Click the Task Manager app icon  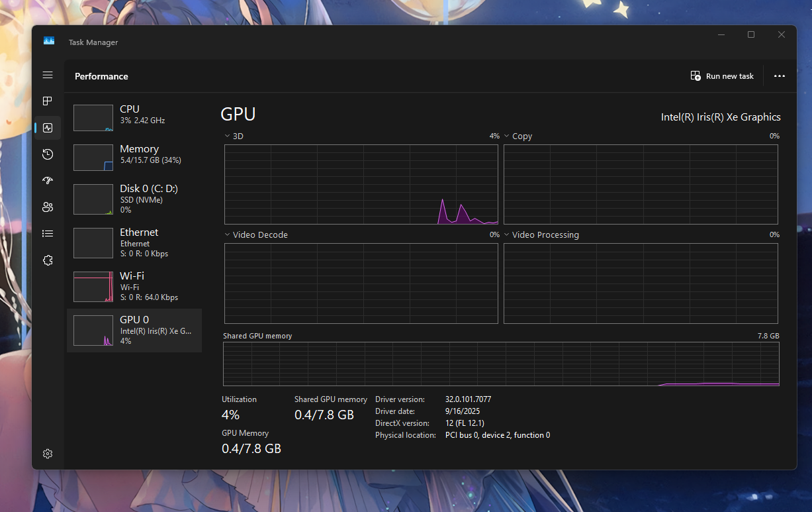49,41
